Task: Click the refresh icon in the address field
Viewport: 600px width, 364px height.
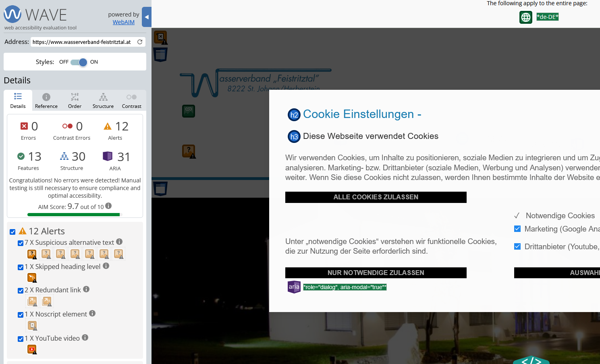Action: tap(140, 42)
